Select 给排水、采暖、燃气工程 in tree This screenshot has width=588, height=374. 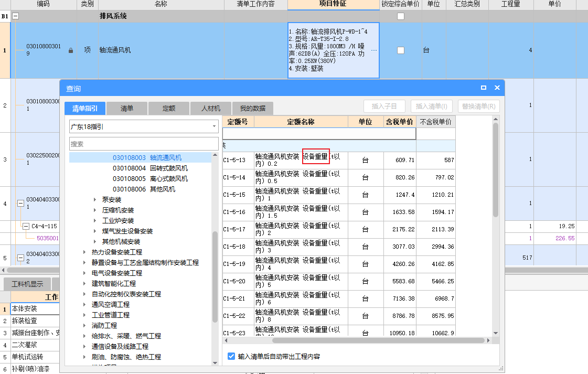126,336
